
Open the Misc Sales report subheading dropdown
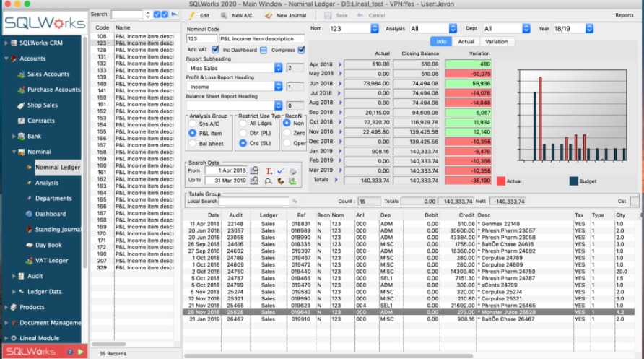click(279, 68)
